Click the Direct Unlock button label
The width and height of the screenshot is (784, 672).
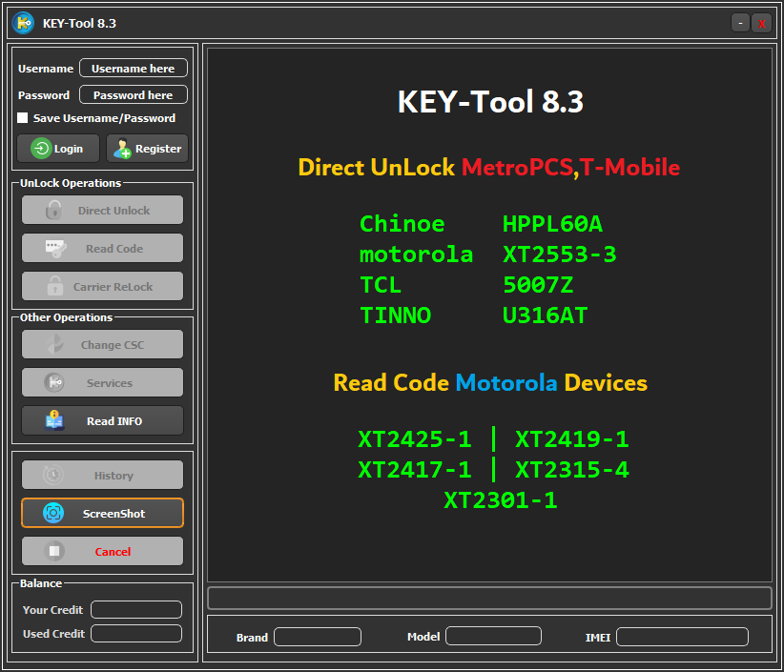(x=114, y=211)
